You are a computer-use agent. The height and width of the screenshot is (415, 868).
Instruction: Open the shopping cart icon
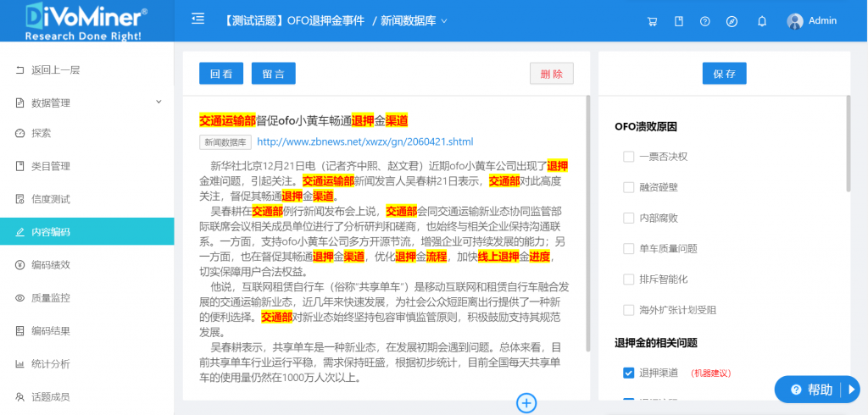click(653, 21)
